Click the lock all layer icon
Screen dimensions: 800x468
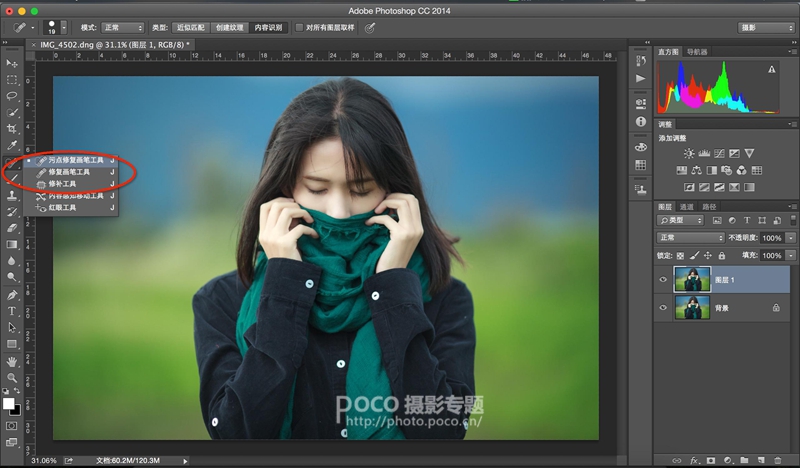tap(721, 256)
